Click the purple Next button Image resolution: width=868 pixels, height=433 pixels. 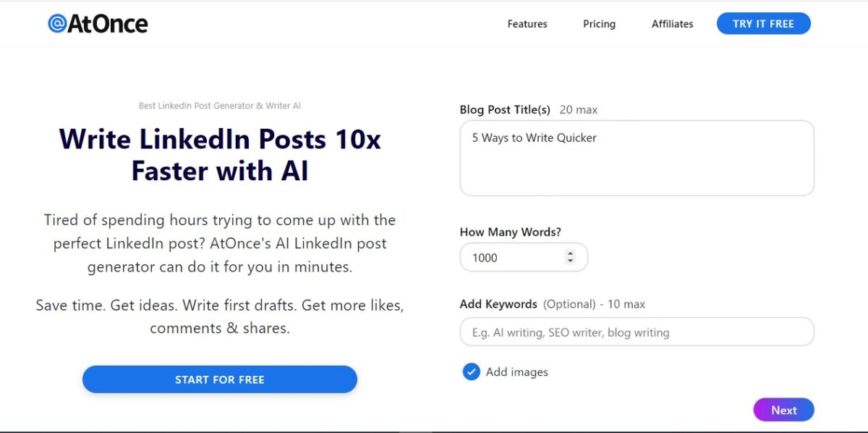[x=783, y=410]
